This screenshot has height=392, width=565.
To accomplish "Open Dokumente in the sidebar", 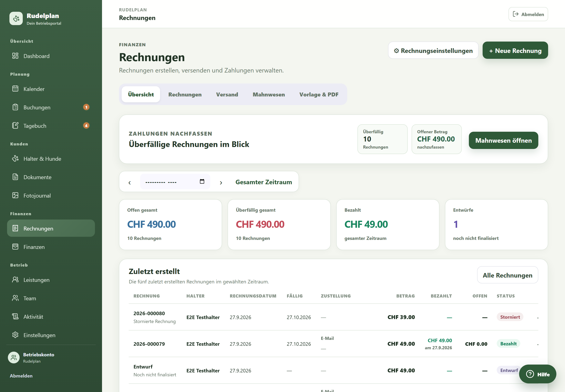I will click(x=51, y=177).
